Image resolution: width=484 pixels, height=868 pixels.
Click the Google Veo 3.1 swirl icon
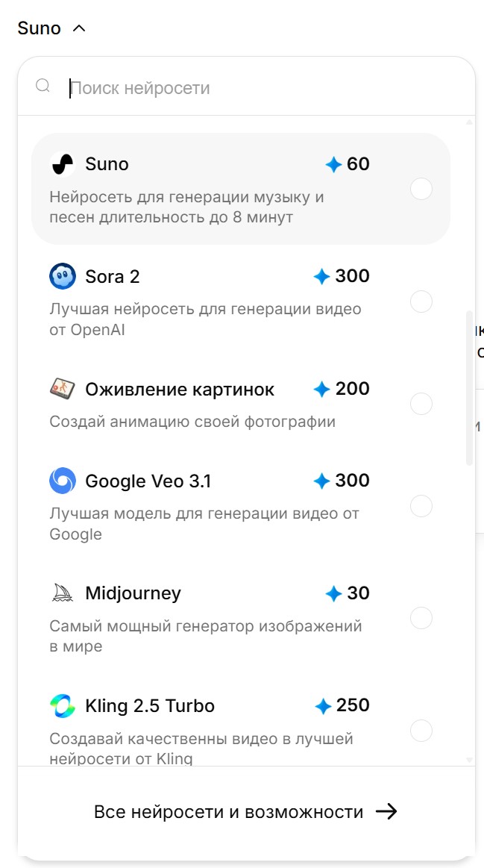click(63, 481)
